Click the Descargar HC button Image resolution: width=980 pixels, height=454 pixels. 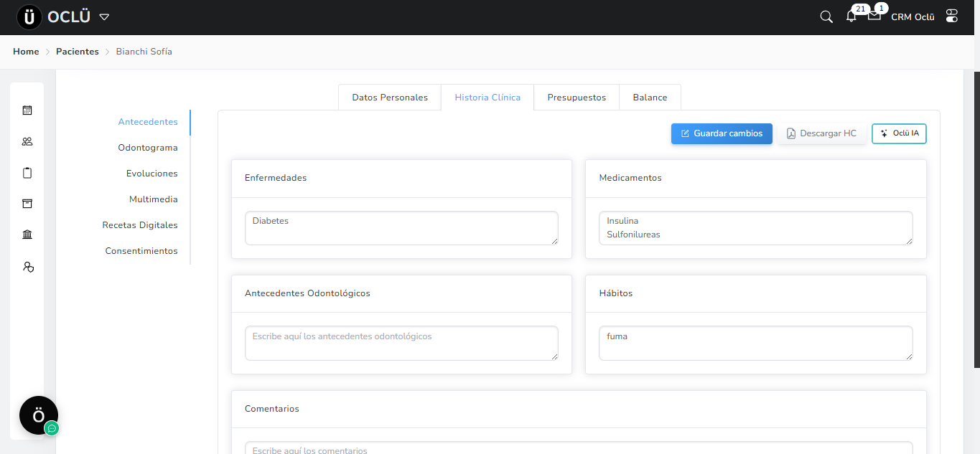(x=821, y=133)
